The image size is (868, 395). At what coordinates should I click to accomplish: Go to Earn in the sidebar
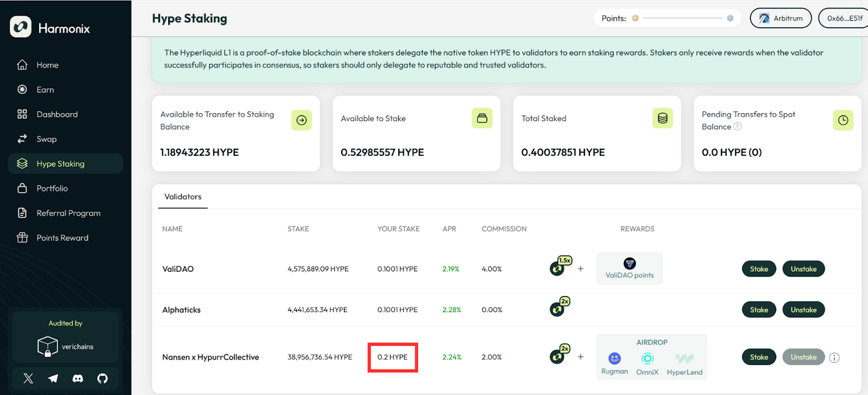tap(45, 90)
